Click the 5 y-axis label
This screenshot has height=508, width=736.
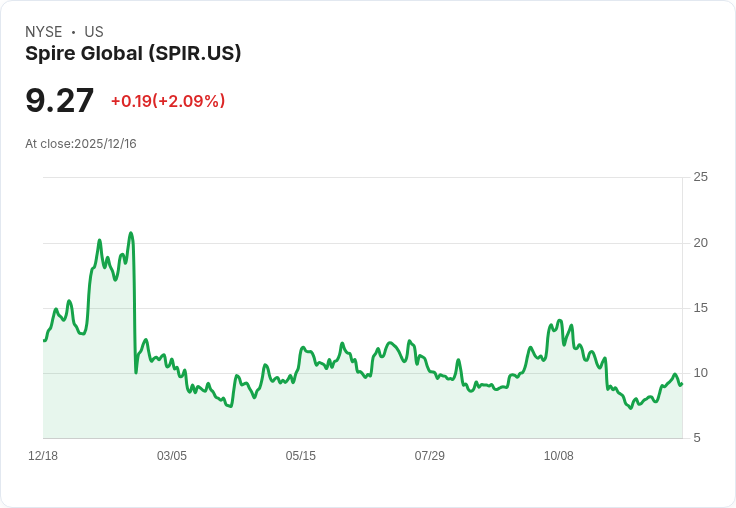[x=698, y=438]
